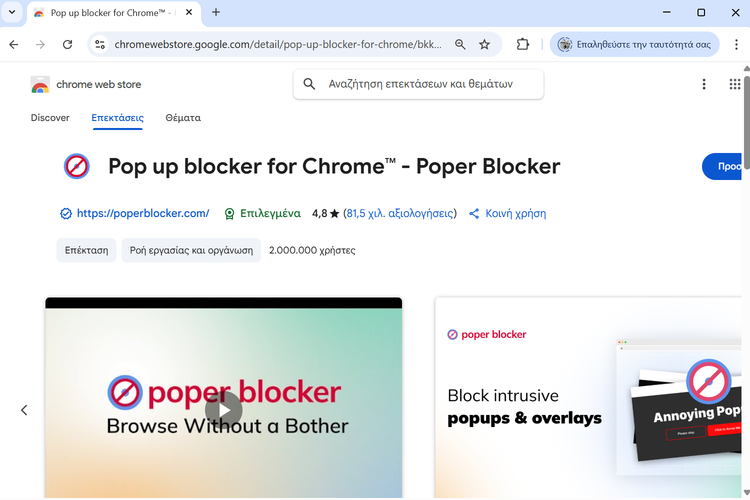Switch to the Θέματα tab
This screenshot has height=500, width=750.
coord(183,118)
